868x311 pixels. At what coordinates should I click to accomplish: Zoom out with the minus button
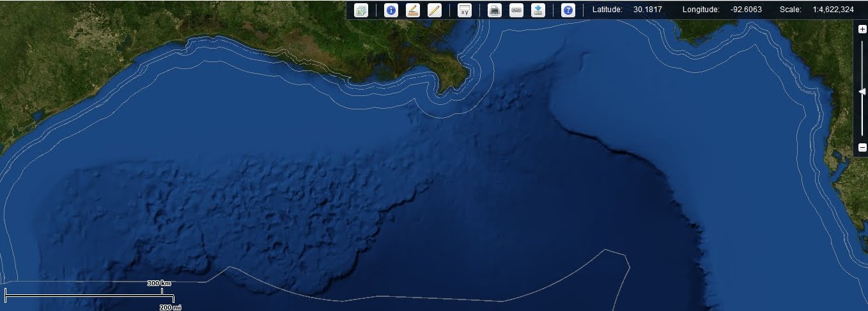[x=862, y=148]
